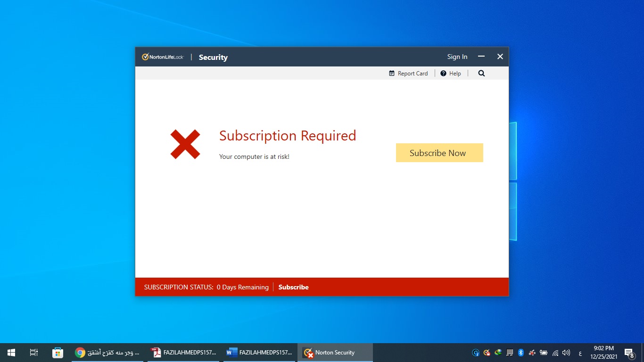This screenshot has width=644, height=362.
Task: Minimize the Norton Security window
Action: click(481, 57)
